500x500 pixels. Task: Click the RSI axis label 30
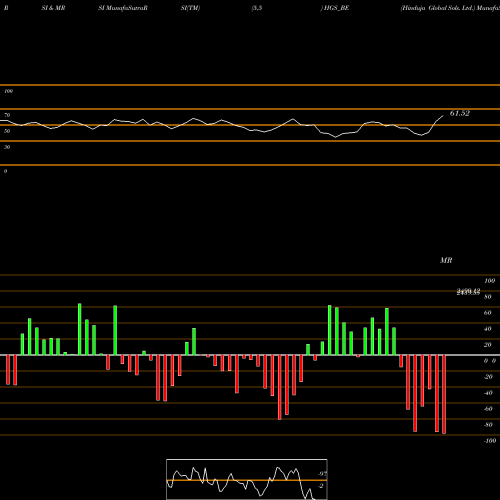[7, 147]
